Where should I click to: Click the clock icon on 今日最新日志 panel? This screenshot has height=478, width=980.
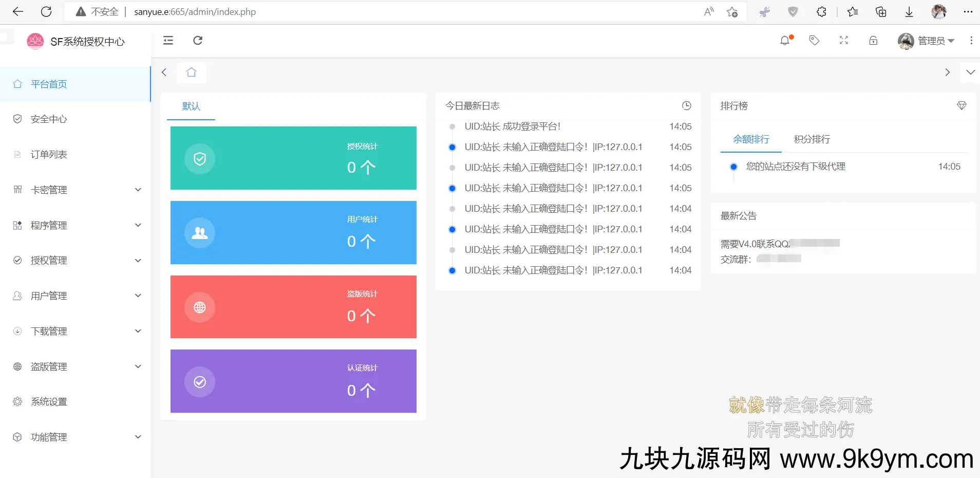click(687, 105)
